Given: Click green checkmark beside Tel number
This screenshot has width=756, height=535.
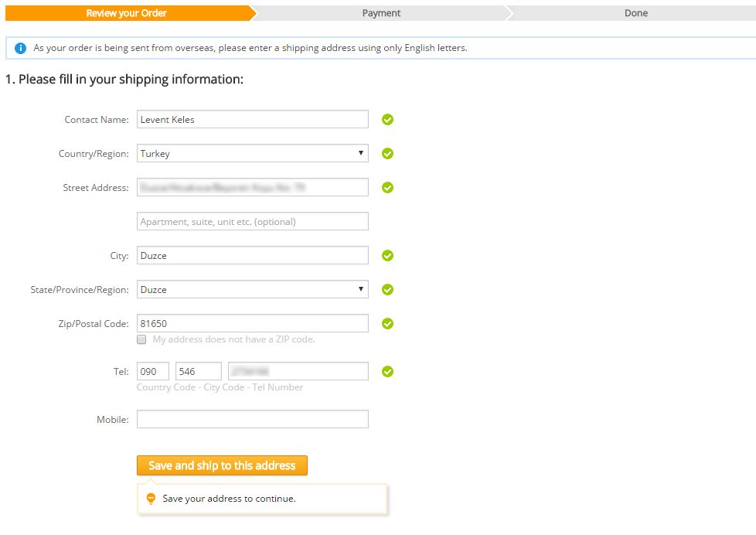Looking at the screenshot, I should point(388,372).
